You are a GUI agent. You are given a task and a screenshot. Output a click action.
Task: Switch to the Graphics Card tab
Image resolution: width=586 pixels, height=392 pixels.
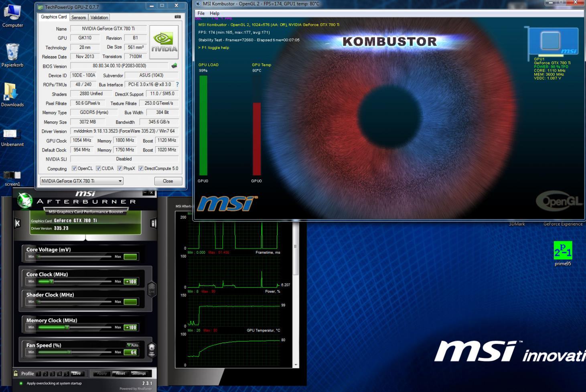[54, 17]
